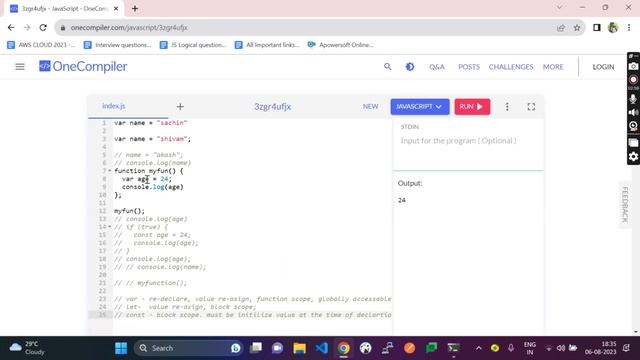The image size is (640, 360).
Task: Click the NEW button
Action: (370, 107)
